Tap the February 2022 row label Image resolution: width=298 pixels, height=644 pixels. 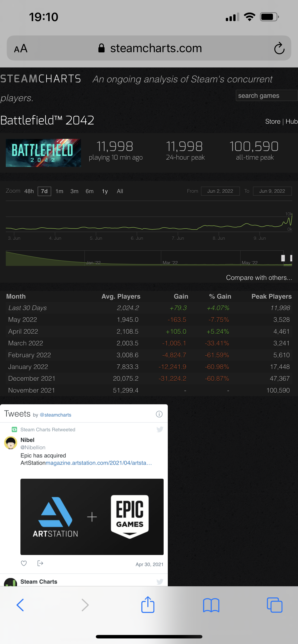[29, 355]
